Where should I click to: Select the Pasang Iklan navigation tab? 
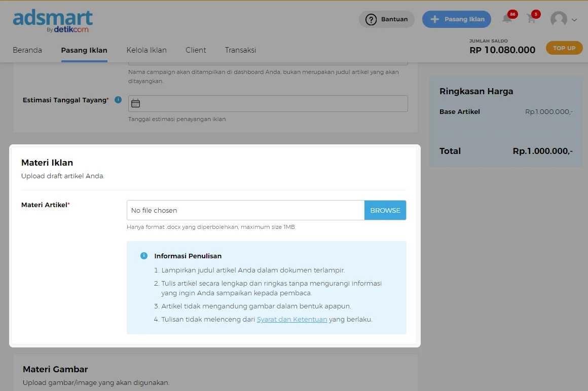84,50
